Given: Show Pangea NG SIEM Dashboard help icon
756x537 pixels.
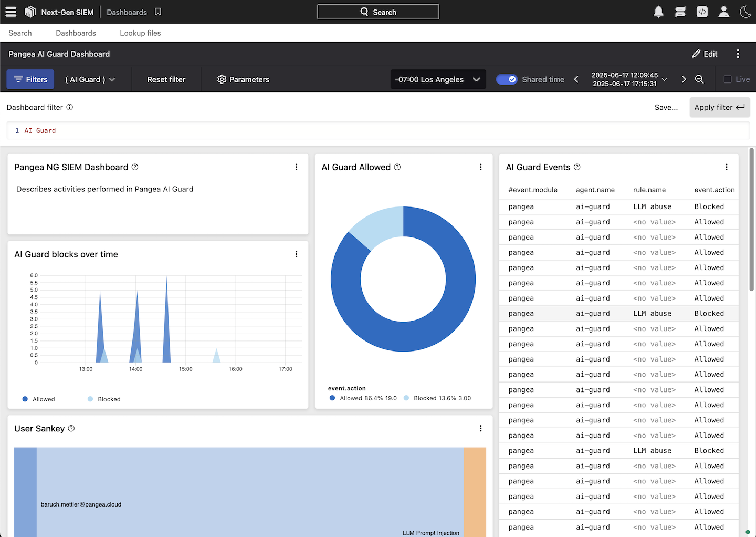Looking at the screenshot, I should click(x=135, y=167).
